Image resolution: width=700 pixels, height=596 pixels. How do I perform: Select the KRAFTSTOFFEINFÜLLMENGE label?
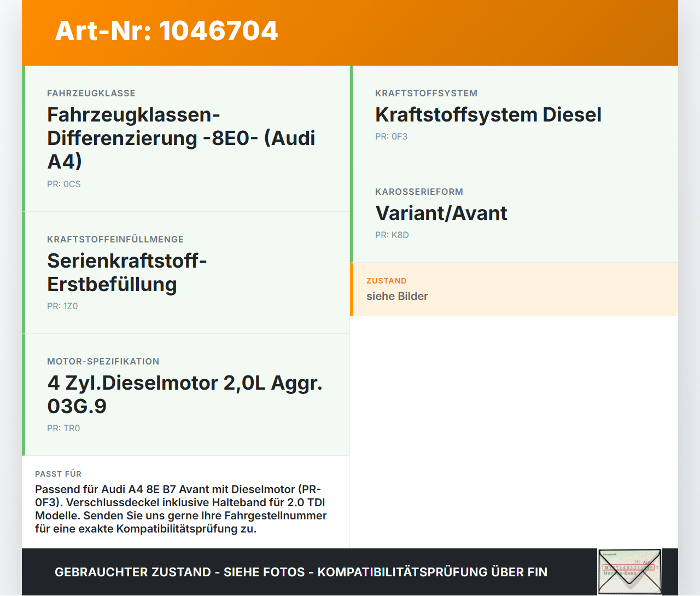(115, 239)
